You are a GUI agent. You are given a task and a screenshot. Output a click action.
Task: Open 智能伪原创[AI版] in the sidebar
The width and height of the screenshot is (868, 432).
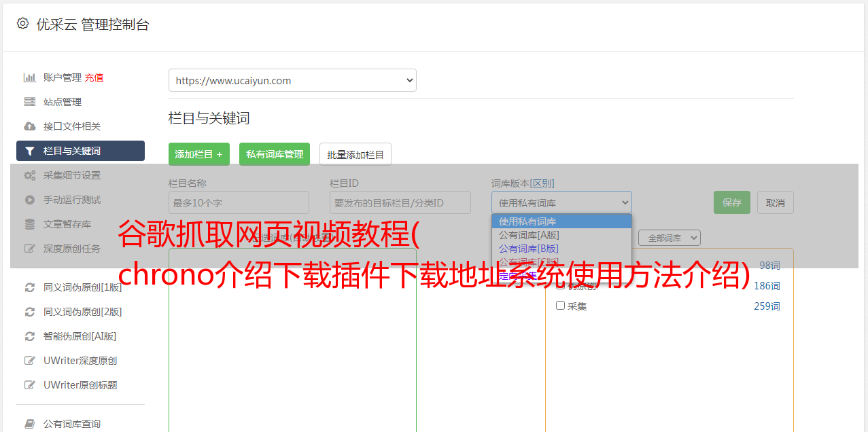coord(80,336)
